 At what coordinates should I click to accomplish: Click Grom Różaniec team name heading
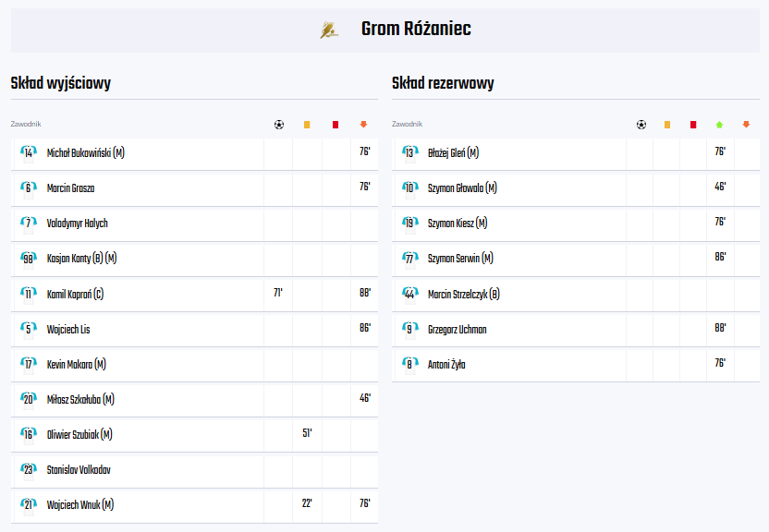[416, 29]
